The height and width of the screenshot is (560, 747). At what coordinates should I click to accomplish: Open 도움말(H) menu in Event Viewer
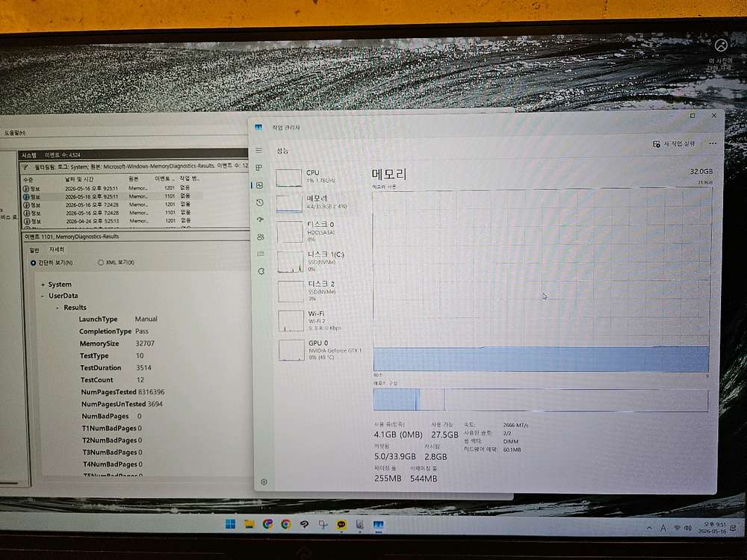[15, 133]
